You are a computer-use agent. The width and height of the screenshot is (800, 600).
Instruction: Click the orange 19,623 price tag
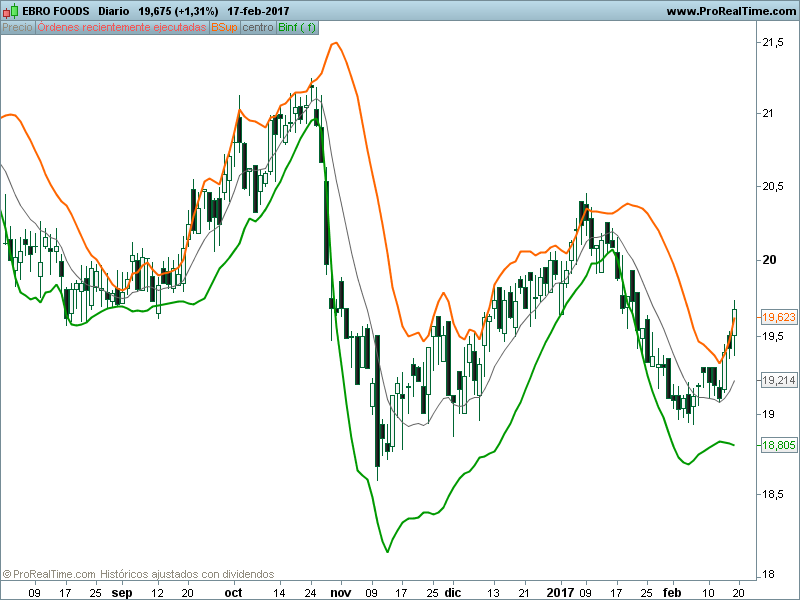(779, 317)
